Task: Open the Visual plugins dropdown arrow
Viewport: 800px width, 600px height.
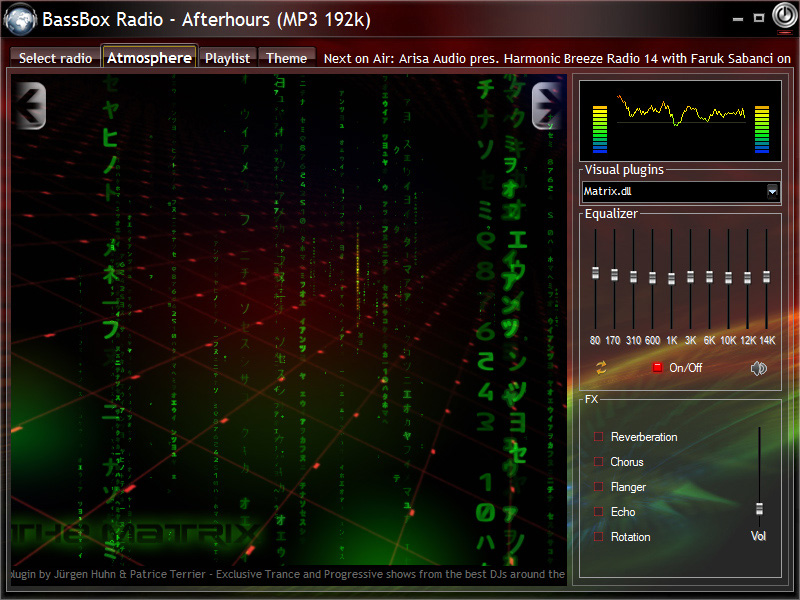Action: (x=772, y=192)
